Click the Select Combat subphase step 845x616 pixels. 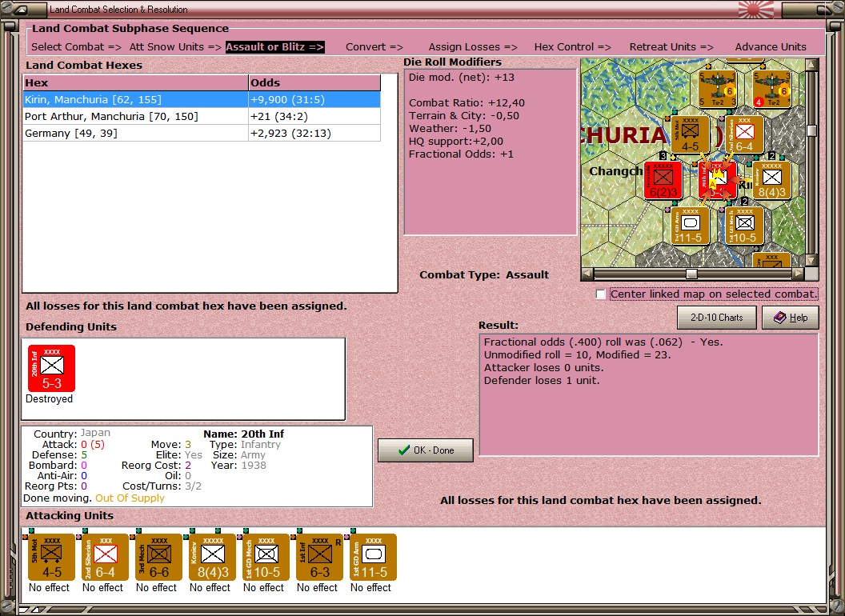click(76, 47)
